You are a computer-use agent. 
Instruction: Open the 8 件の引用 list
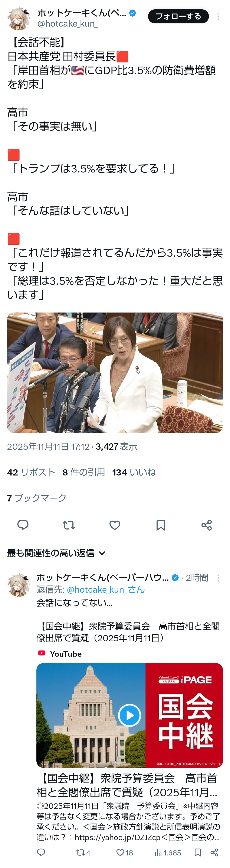(x=84, y=472)
